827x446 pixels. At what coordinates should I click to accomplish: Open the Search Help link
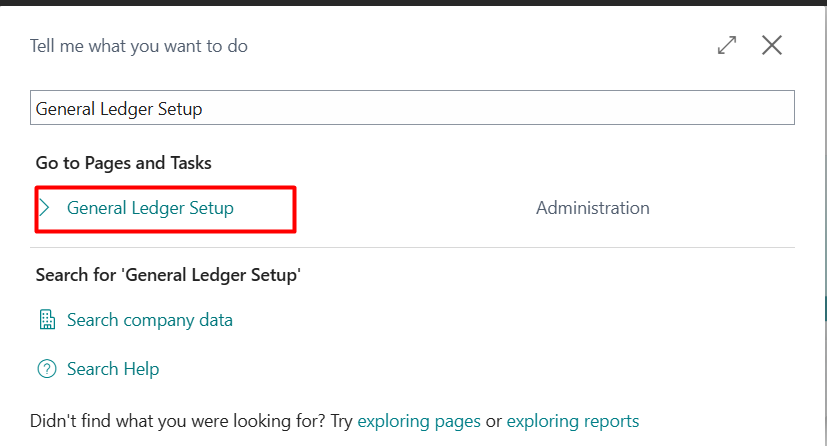(x=113, y=369)
